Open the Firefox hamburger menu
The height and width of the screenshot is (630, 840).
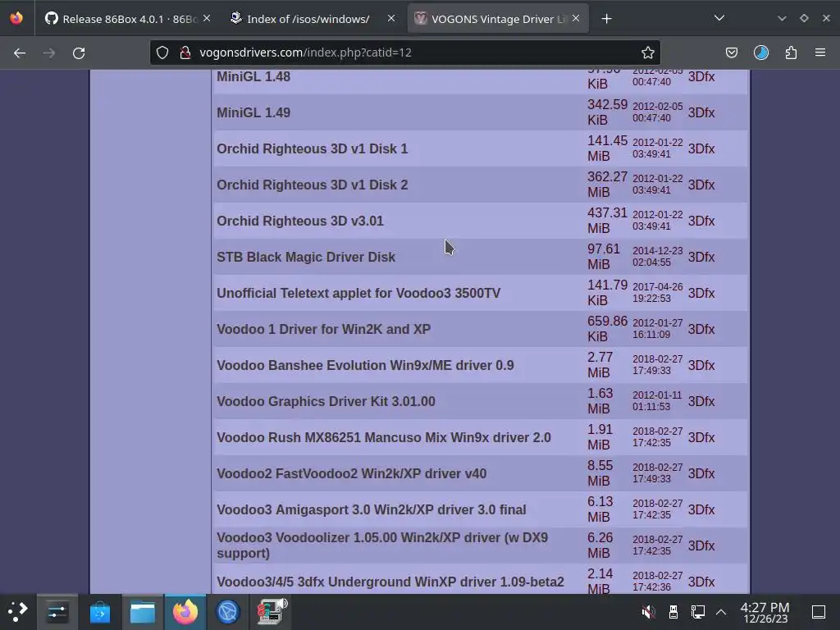coord(819,52)
